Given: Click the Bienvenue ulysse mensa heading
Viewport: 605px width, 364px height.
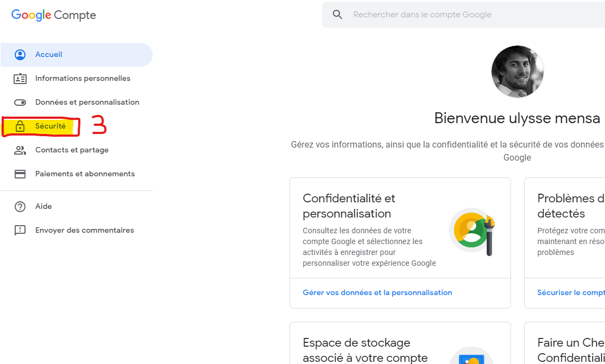Looking at the screenshot, I should pyautogui.click(x=517, y=118).
